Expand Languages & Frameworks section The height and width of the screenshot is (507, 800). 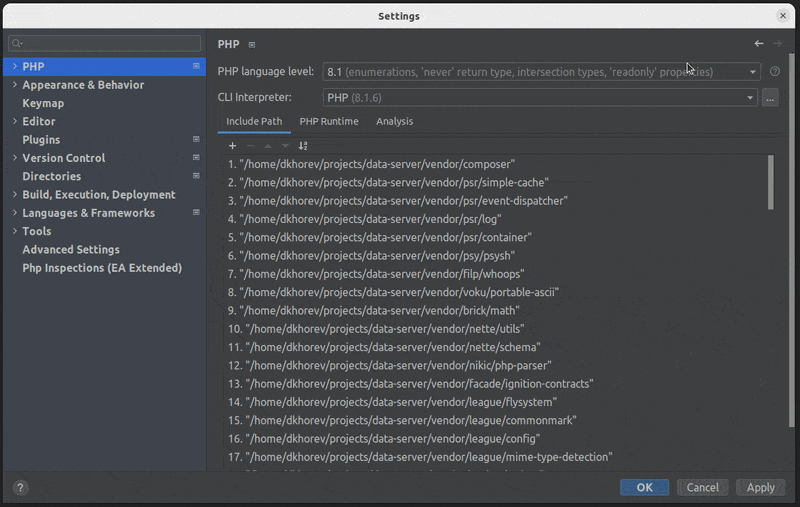[15, 213]
